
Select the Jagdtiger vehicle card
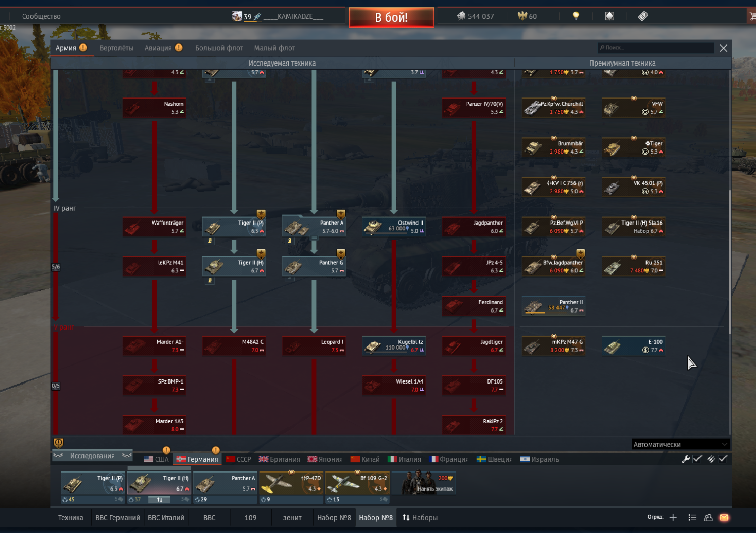click(x=474, y=346)
